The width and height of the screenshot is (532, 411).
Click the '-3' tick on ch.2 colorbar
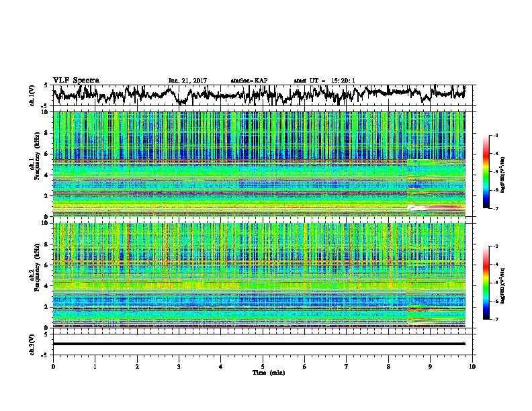tap(496, 246)
